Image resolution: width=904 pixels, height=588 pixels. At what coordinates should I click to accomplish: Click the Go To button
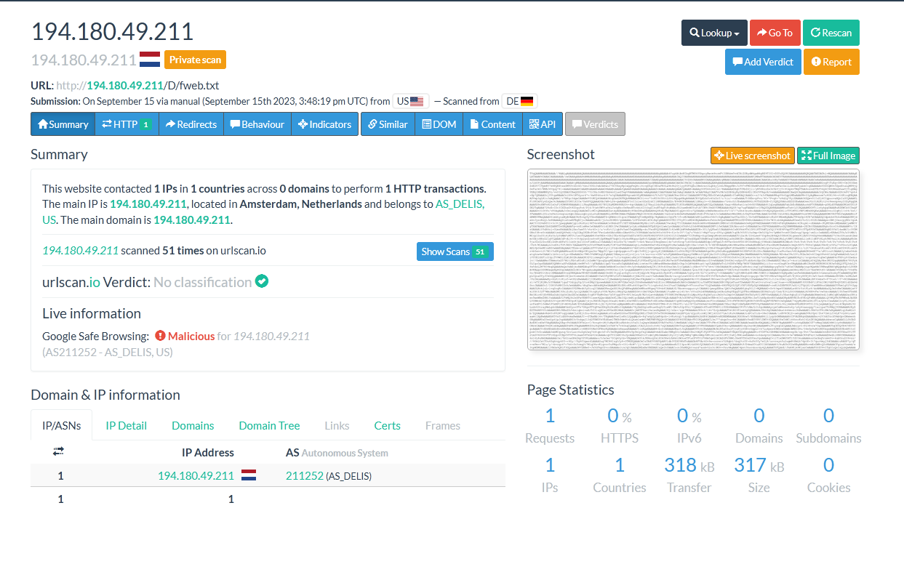tap(775, 33)
